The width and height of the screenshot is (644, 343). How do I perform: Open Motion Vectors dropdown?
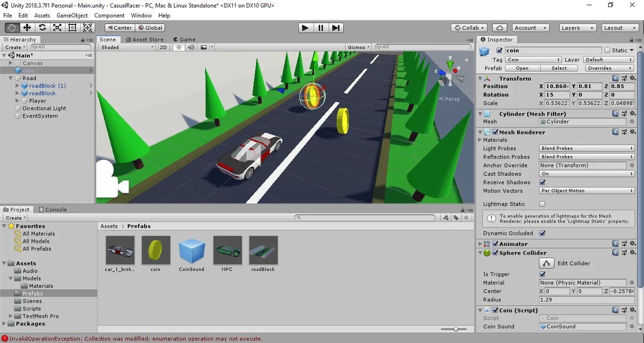pos(587,191)
